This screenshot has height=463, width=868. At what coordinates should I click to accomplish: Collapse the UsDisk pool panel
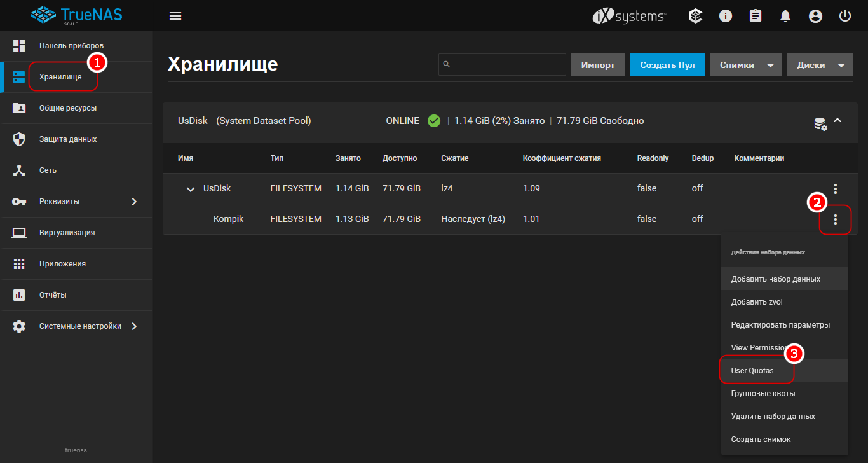click(x=837, y=121)
